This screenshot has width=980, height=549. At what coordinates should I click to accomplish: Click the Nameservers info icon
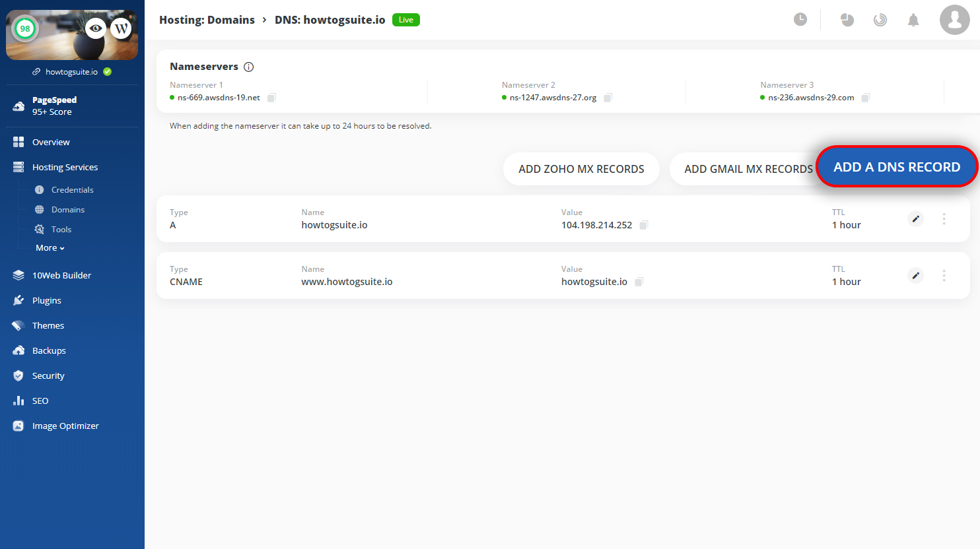click(x=249, y=67)
